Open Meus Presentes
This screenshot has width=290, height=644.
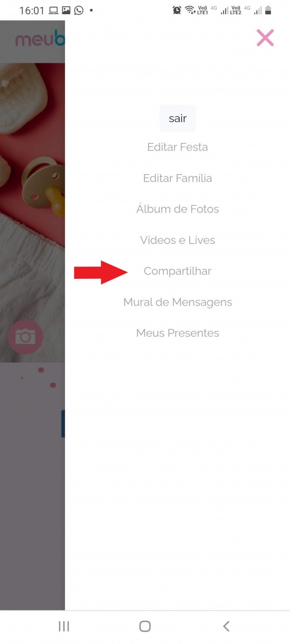coord(178,333)
